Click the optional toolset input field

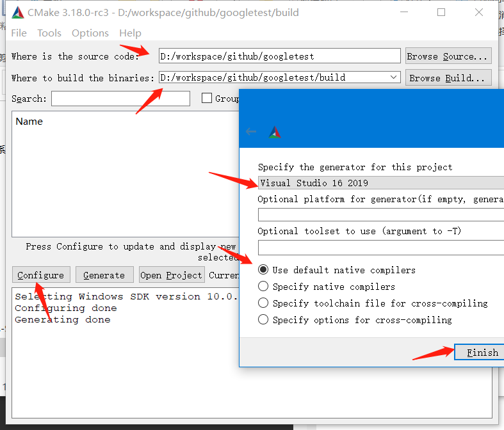click(381, 248)
